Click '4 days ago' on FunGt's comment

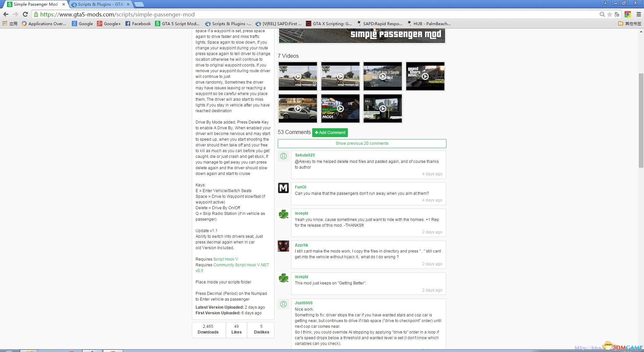(432, 200)
